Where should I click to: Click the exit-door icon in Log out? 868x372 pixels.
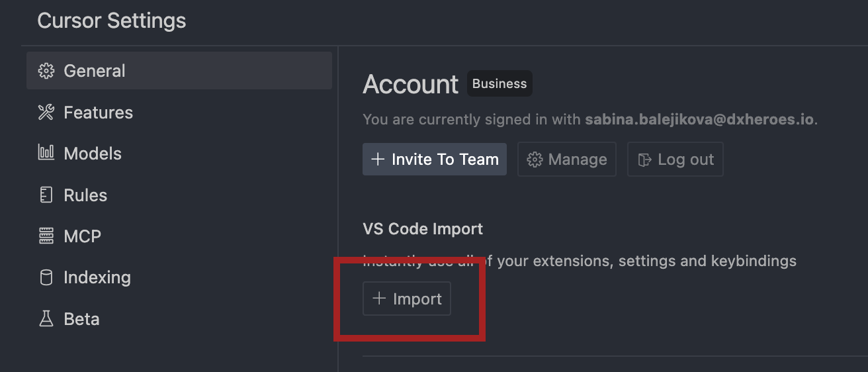644,160
